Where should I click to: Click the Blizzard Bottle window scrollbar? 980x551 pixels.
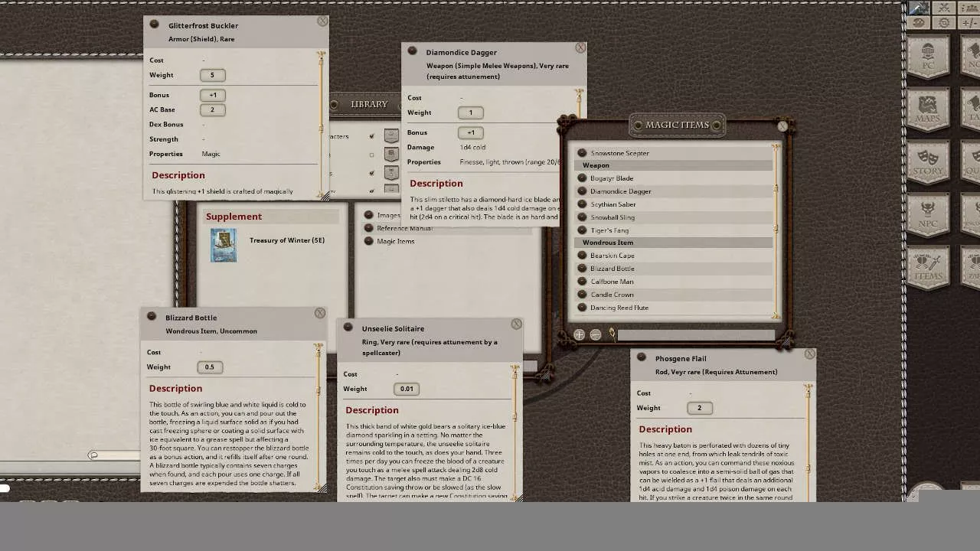318,417
